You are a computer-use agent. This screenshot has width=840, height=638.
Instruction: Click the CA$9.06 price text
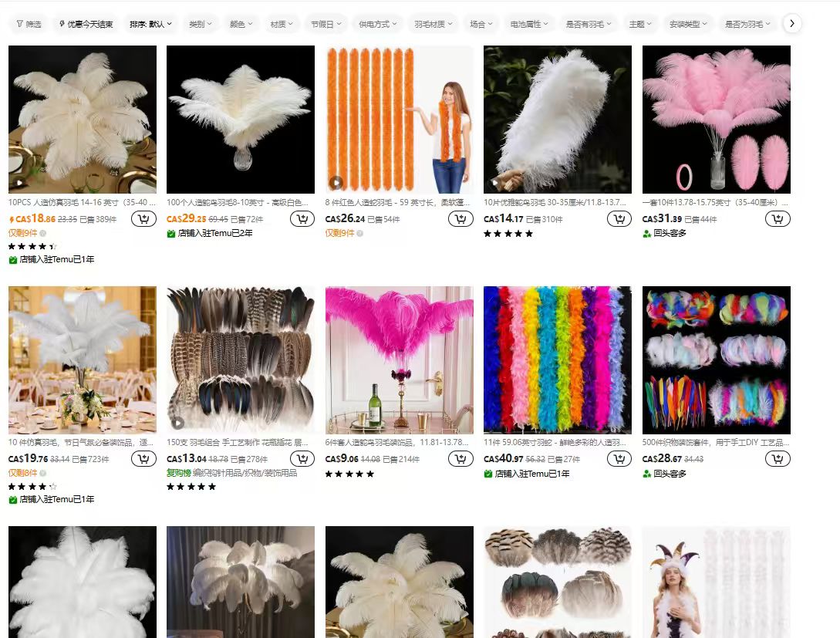click(x=342, y=458)
